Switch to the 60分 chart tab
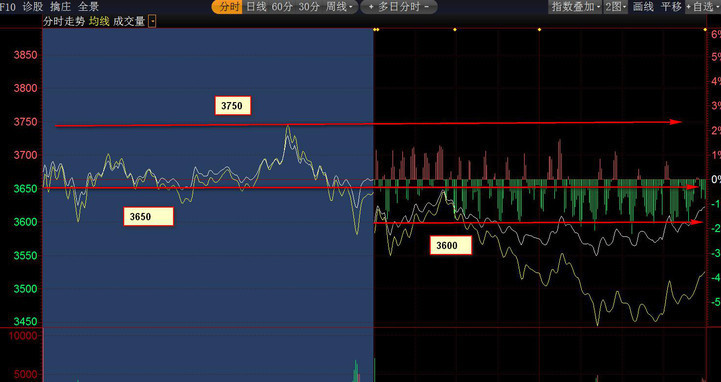This screenshot has width=721, height=382. [281, 7]
